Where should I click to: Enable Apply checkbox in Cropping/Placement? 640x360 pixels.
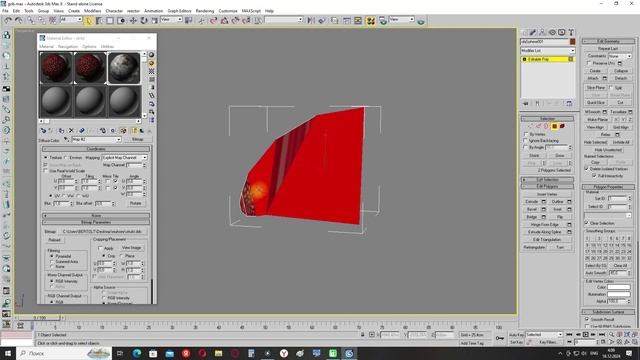click(x=100, y=248)
